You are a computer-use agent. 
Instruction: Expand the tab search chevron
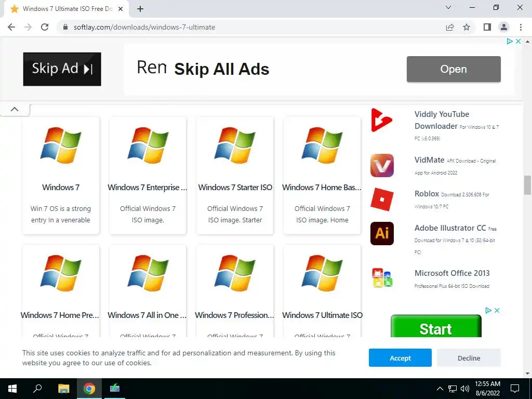coord(448,7)
